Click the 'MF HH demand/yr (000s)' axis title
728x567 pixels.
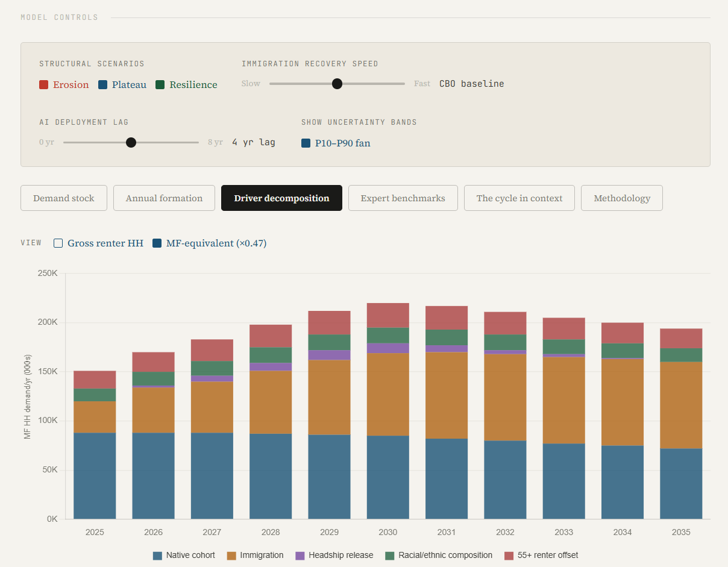(x=28, y=396)
